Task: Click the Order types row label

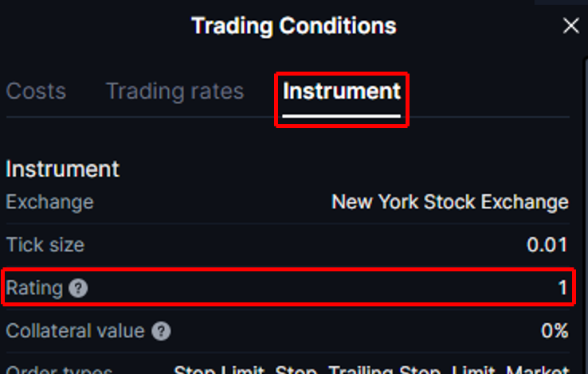Action: coord(59,369)
